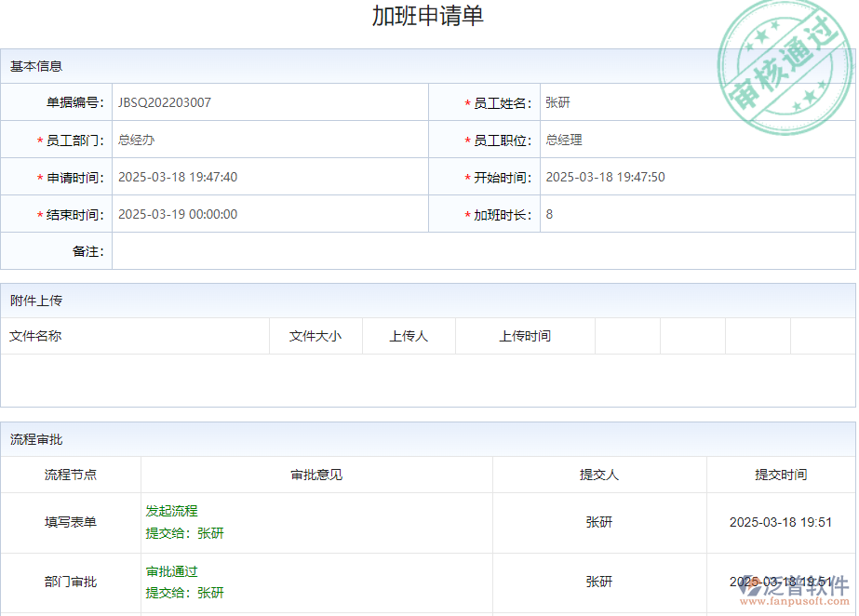
Task: Expand the 附件上传 section header
Action: 37,301
